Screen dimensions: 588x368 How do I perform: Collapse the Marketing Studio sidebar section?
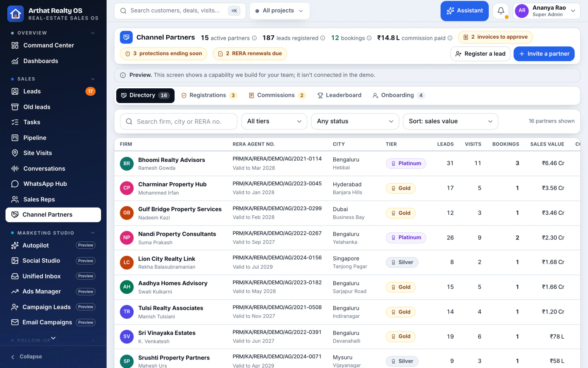[93, 233]
